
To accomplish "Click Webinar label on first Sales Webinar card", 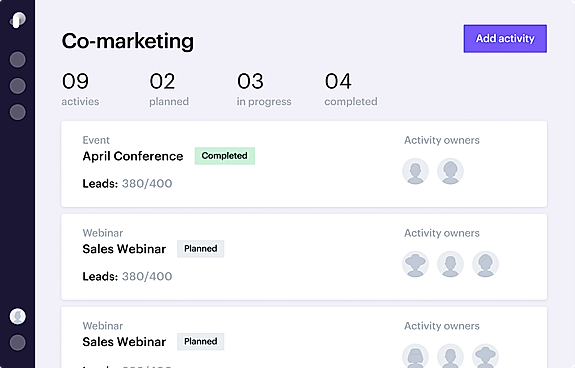I will [103, 233].
